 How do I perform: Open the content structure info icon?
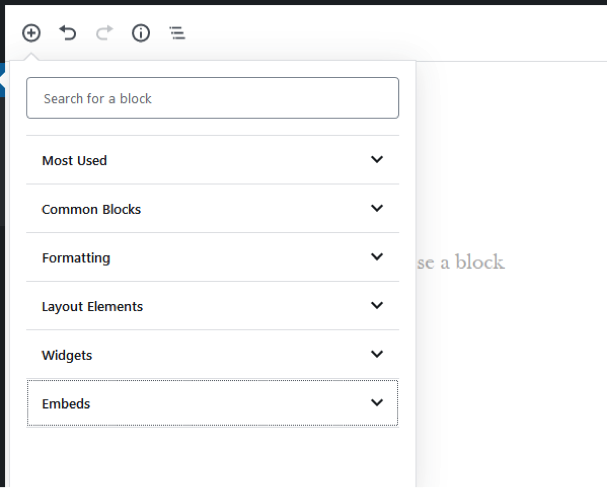coord(141,33)
